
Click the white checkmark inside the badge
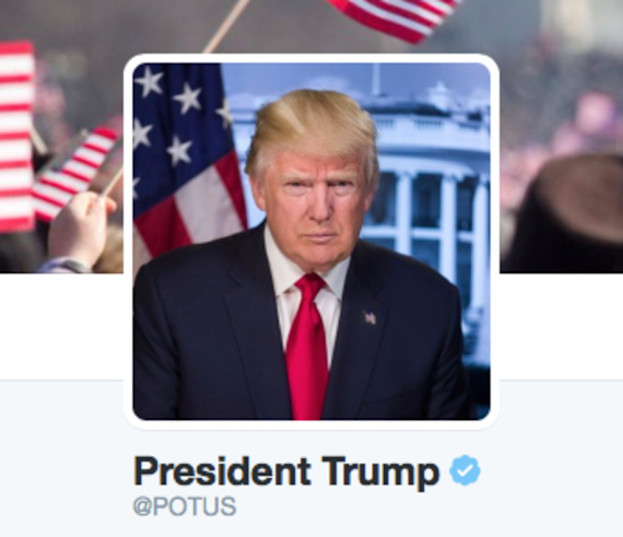pos(465,471)
